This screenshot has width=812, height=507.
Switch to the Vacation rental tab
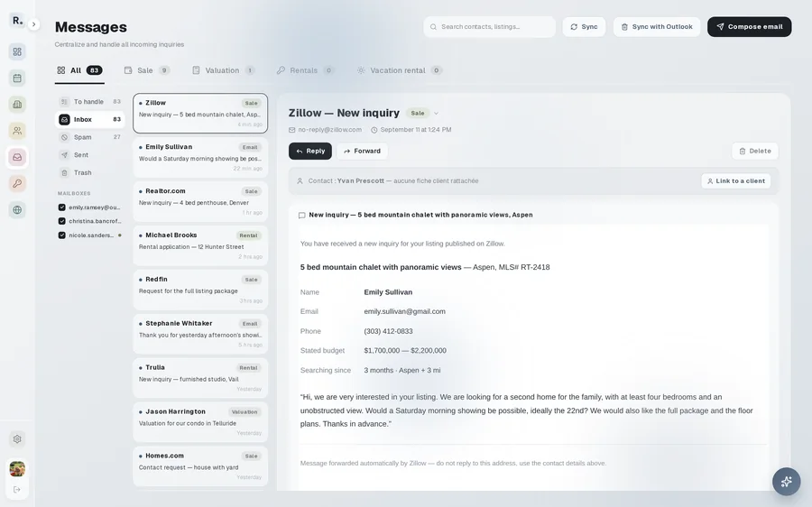coord(399,70)
